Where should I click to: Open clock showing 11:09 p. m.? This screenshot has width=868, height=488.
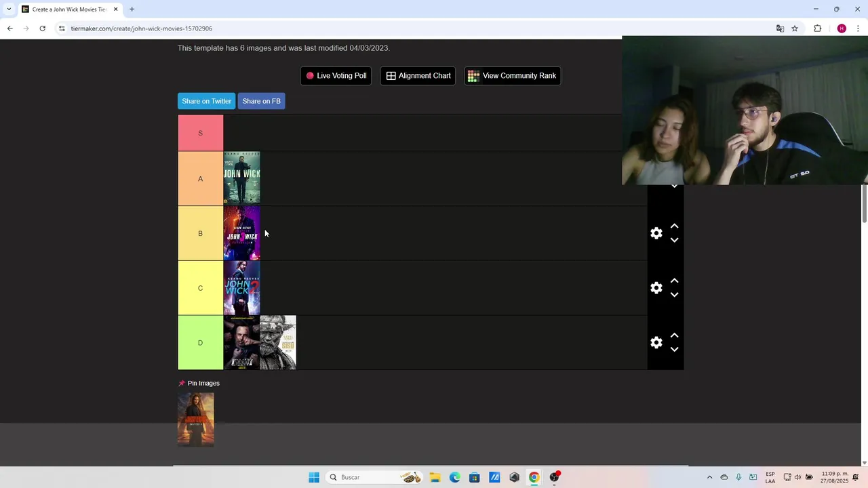click(x=834, y=477)
